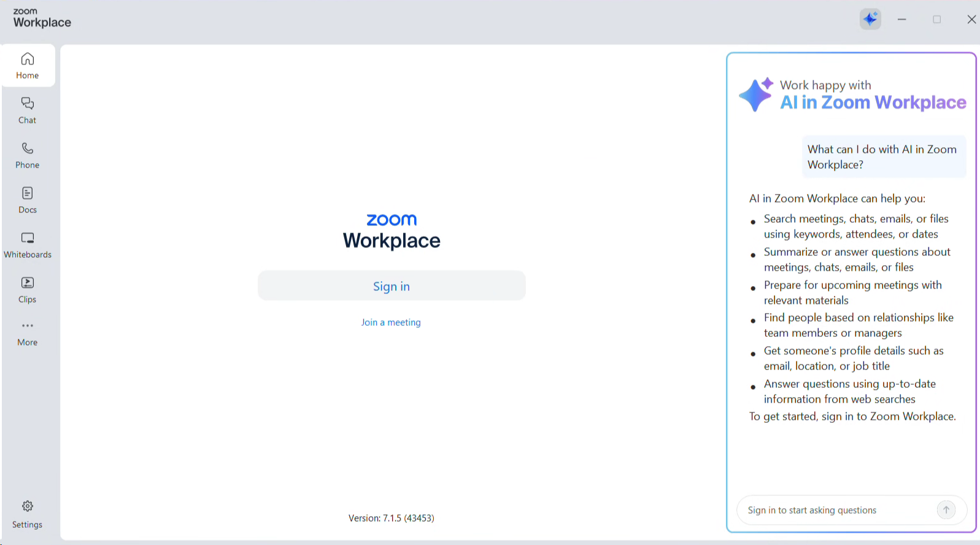This screenshot has height=545, width=980.
Task: Click the Join a meeting link
Action: [x=391, y=322]
